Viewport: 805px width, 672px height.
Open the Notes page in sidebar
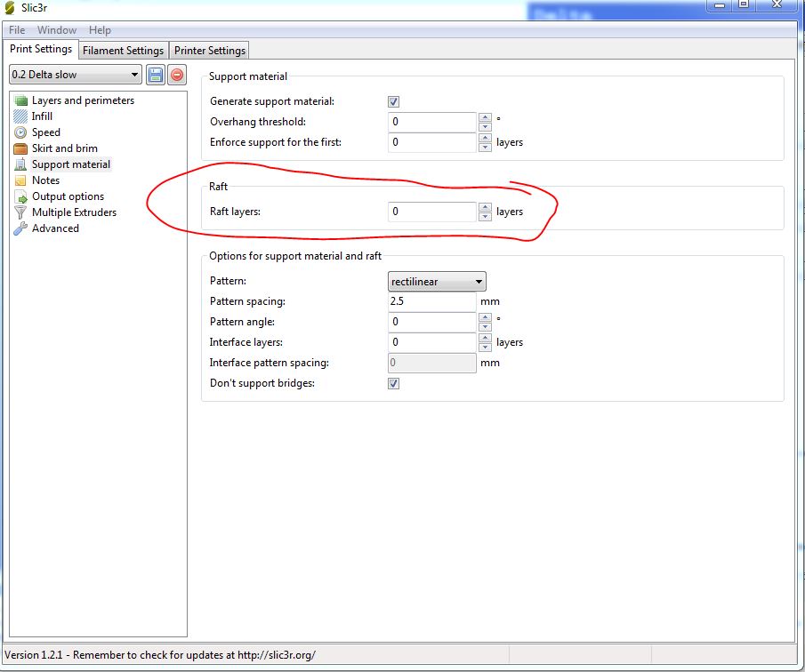pyautogui.click(x=45, y=180)
